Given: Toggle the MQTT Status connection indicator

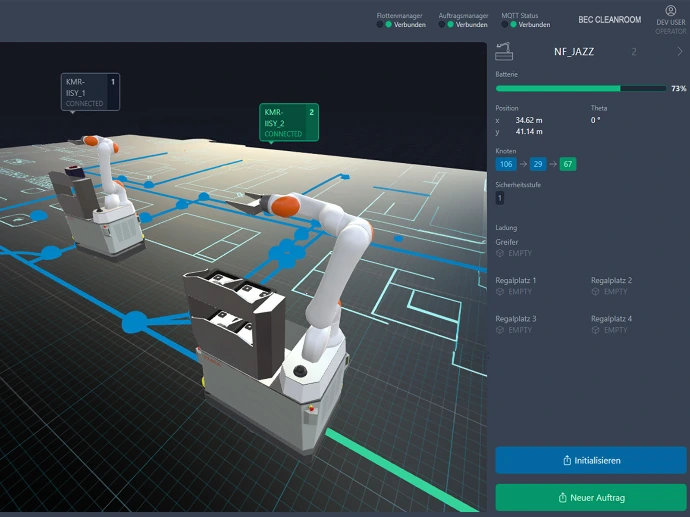Looking at the screenshot, I should pos(512,25).
